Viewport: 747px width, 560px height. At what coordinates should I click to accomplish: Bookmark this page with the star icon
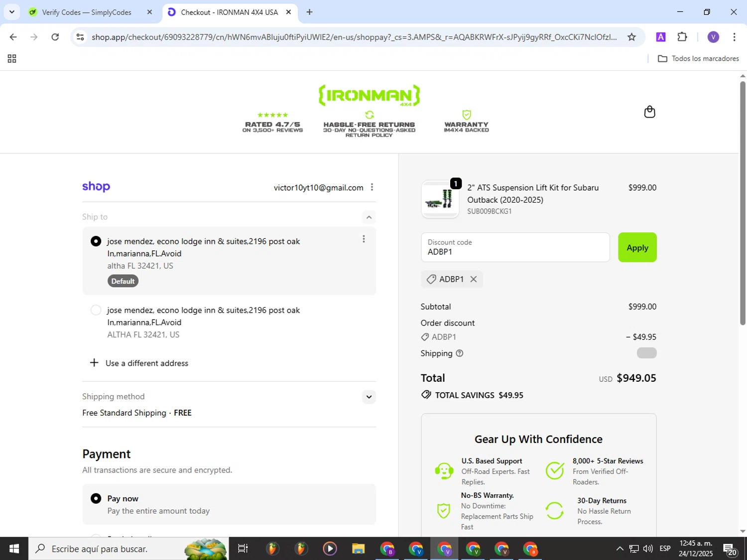coord(631,37)
